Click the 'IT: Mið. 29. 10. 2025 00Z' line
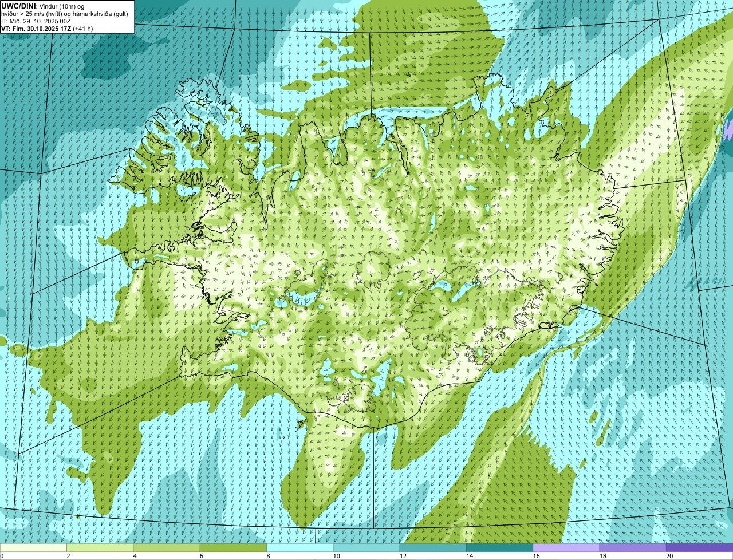The height and width of the screenshot is (560, 733). coord(36,21)
